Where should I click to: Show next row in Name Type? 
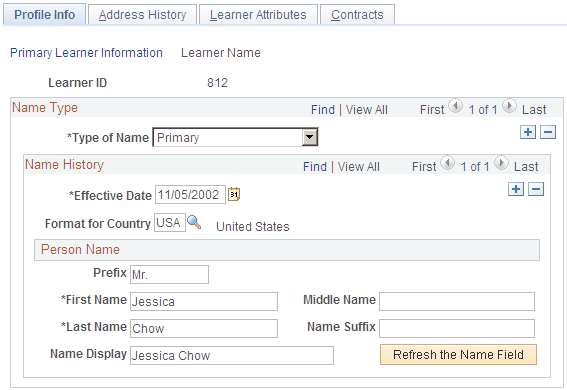coord(509,106)
